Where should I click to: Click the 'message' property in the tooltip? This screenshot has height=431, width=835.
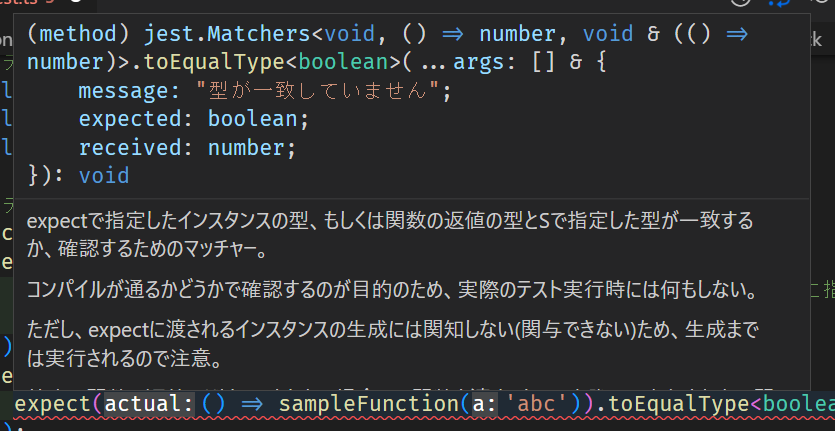(119, 92)
